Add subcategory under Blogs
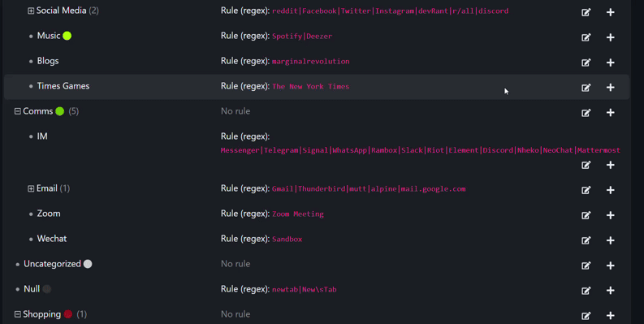Screen dimensions: 644x324 click(611, 63)
